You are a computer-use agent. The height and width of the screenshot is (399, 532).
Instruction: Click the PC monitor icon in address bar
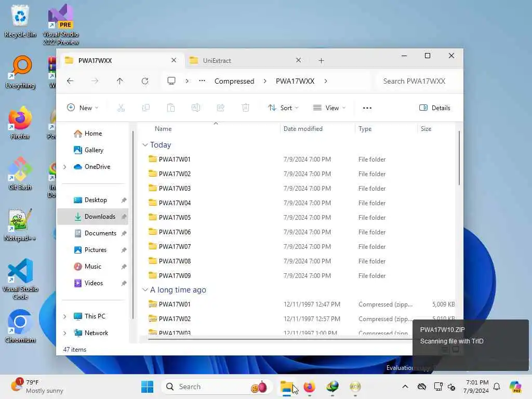[171, 81]
